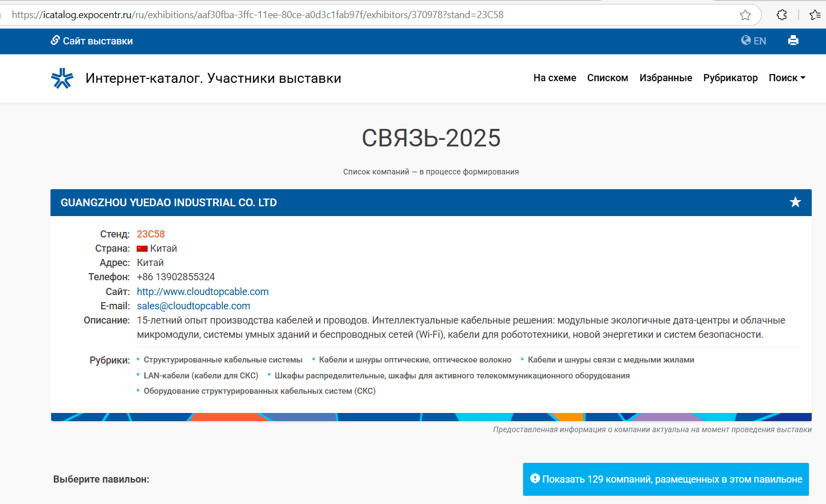
Task: Open rubric 'LAN-кабели (кабели для СКС)'
Action: (x=201, y=376)
